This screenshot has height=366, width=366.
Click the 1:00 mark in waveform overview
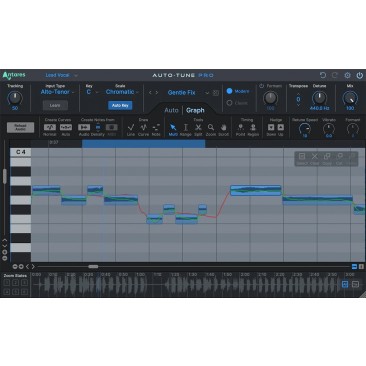(x=140, y=274)
